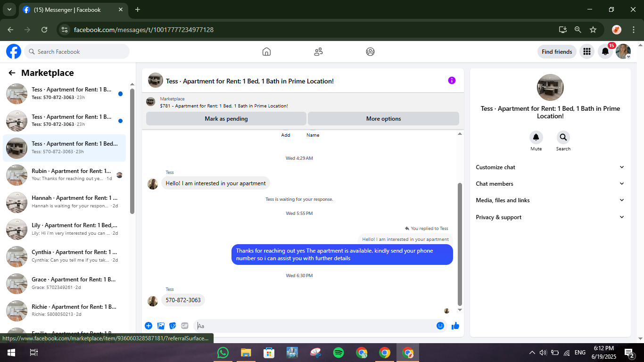Click the conversation list scrollbar
The image size is (644, 362).
[x=132, y=151]
